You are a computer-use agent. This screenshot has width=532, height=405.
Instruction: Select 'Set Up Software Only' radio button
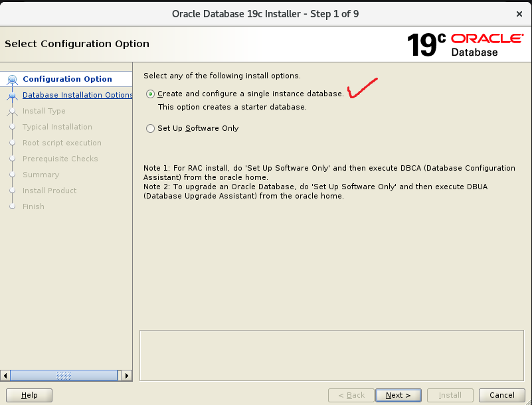150,128
